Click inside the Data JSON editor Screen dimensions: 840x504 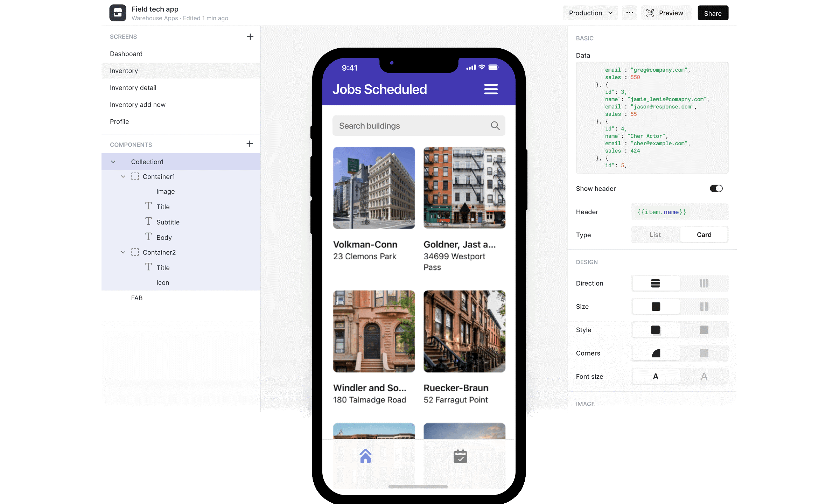pyautogui.click(x=652, y=118)
